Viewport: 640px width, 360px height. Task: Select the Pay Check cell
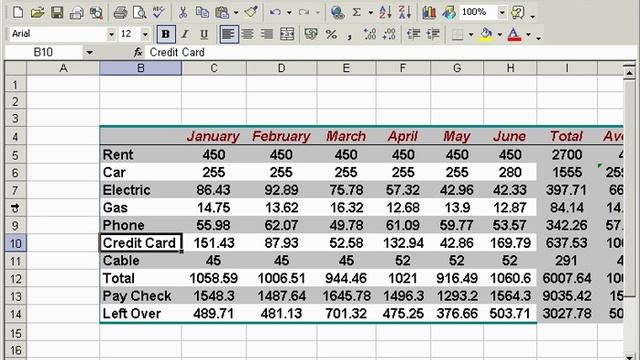(140, 296)
